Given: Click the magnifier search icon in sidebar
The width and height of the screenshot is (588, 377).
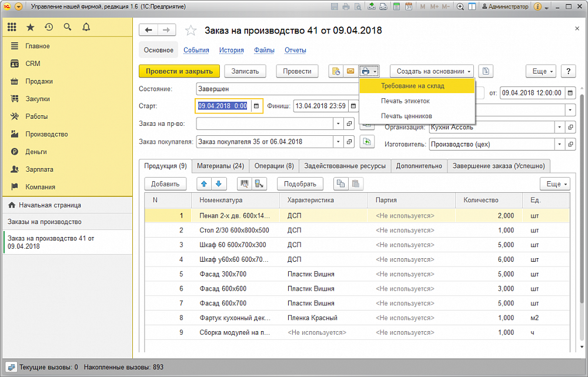Looking at the screenshot, I should (68, 27).
